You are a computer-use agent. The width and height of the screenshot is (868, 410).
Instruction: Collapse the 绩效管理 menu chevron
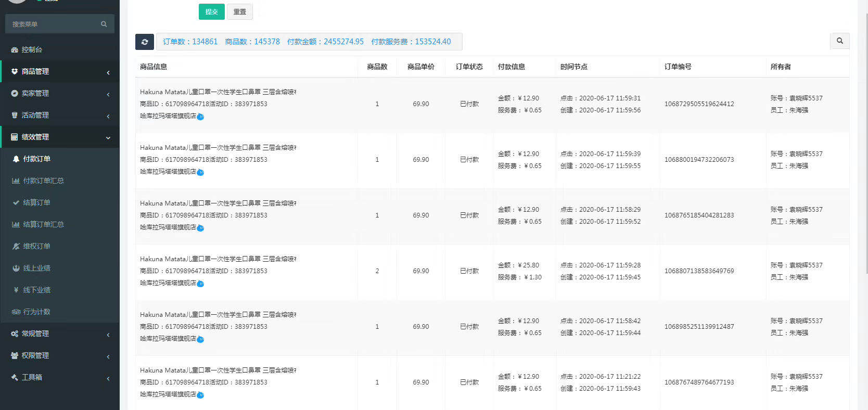108,138
